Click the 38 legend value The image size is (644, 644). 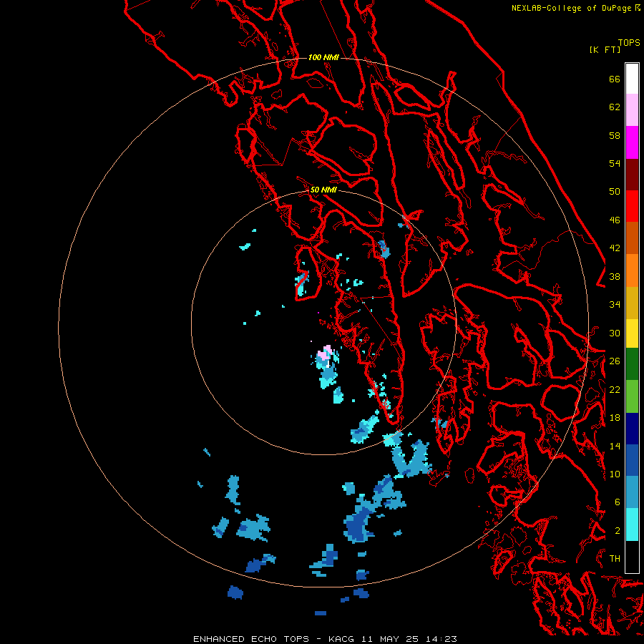(x=615, y=277)
